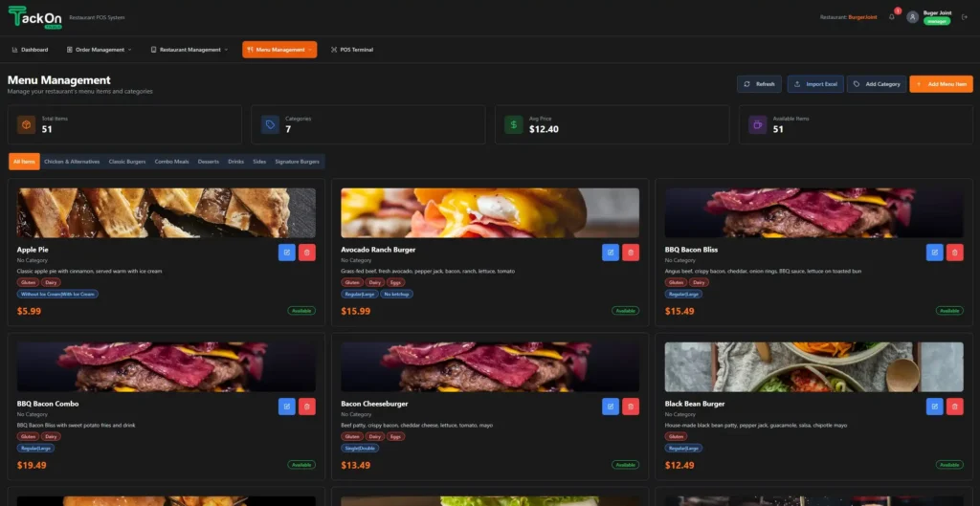Click the $13.49 Bacon Cheeseburger price
Screen dimensions: 980x506
pyautogui.click(x=356, y=466)
